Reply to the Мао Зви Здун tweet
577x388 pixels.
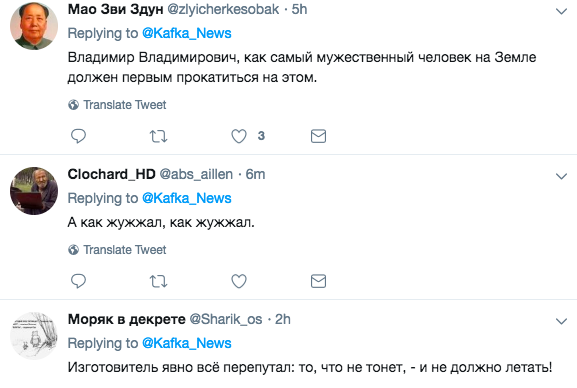click(x=78, y=136)
